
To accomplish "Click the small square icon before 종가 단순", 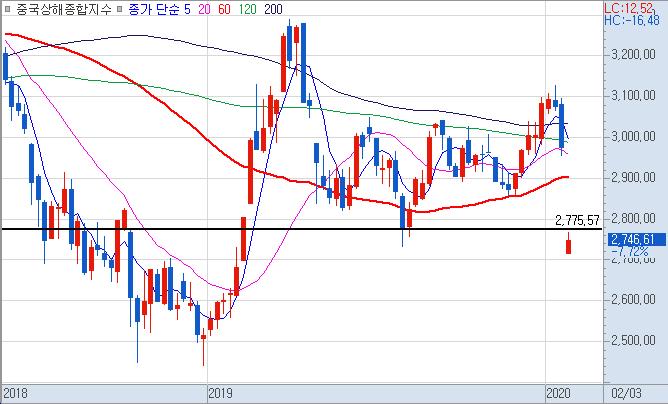I will [x=120, y=9].
